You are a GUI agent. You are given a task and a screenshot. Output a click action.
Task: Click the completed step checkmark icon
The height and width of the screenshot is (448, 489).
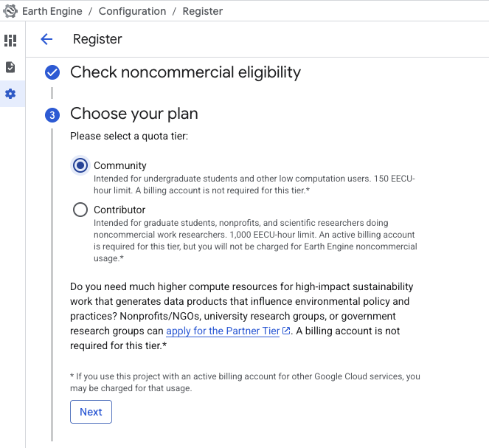coord(52,72)
